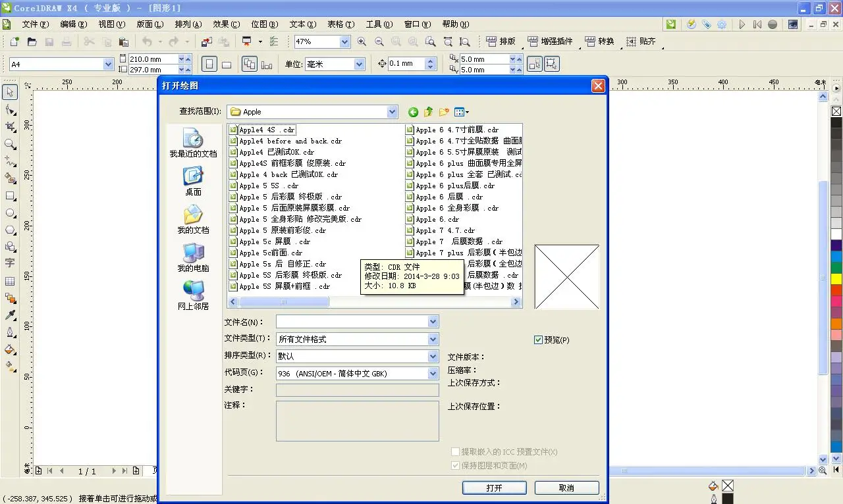Expand the Sort type (排序类型) dropdown
The image size is (843, 504).
click(433, 356)
